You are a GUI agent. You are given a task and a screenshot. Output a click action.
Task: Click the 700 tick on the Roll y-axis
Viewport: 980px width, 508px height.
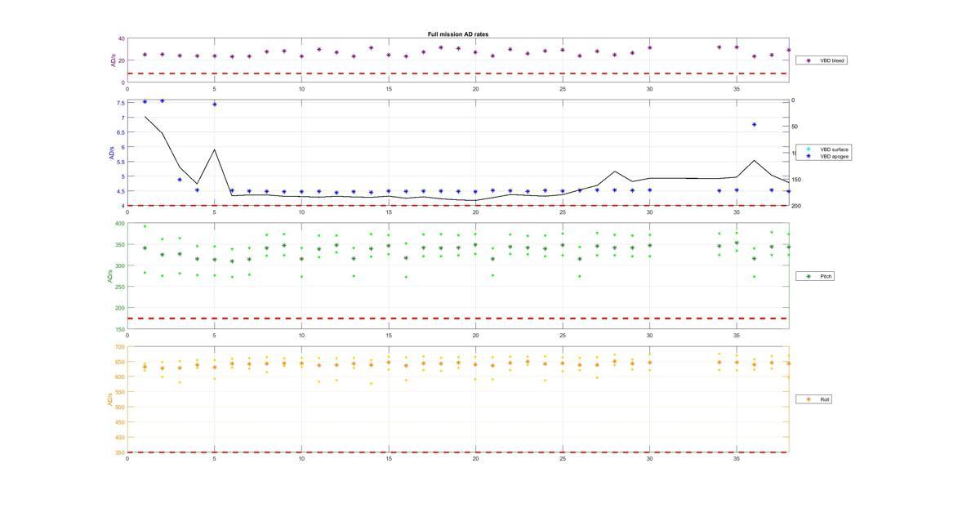click(x=120, y=346)
